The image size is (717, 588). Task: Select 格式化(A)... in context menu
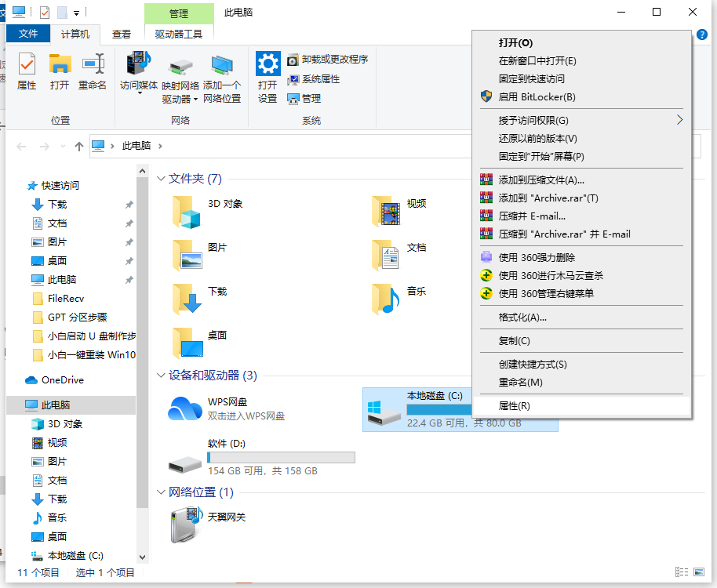tap(522, 318)
